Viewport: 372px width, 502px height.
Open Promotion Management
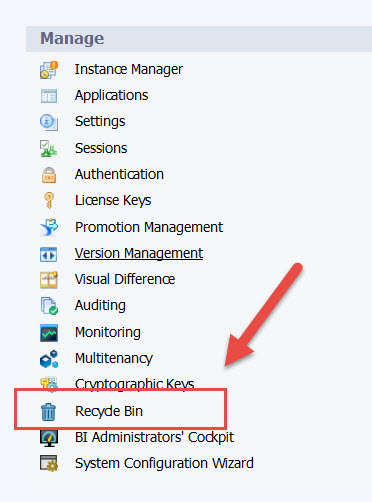pos(149,227)
